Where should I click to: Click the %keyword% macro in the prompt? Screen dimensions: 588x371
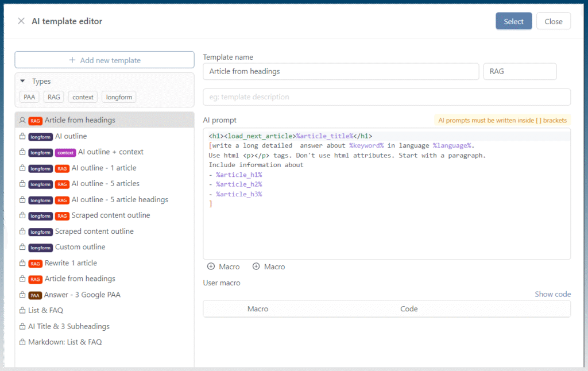[366, 145]
